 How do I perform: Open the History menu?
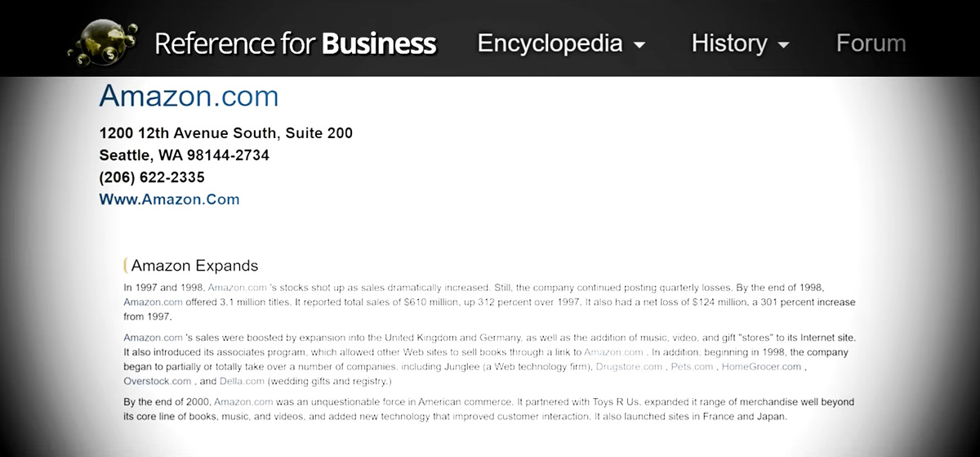coord(729,43)
